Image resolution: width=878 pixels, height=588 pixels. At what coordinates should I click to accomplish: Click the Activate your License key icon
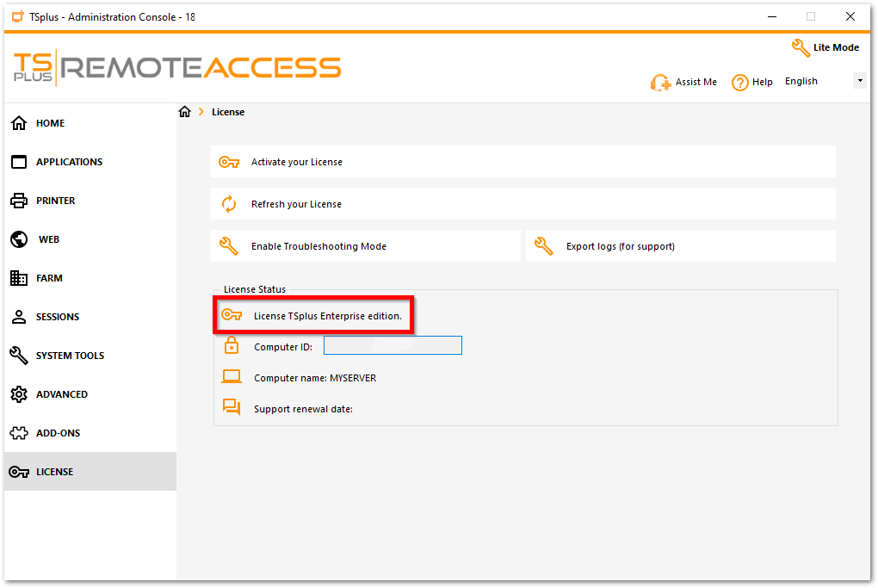pyautogui.click(x=229, y=162)
